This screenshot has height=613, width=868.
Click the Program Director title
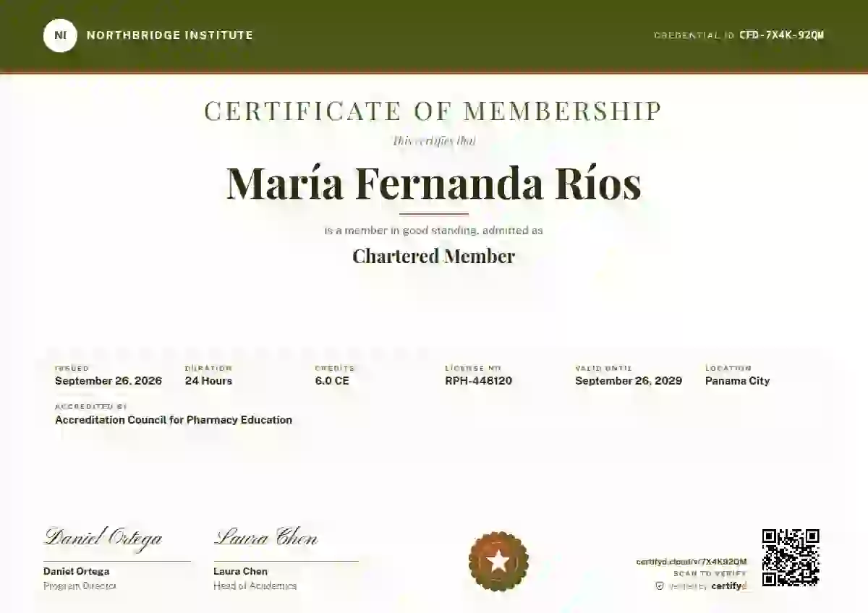[80, 586]
